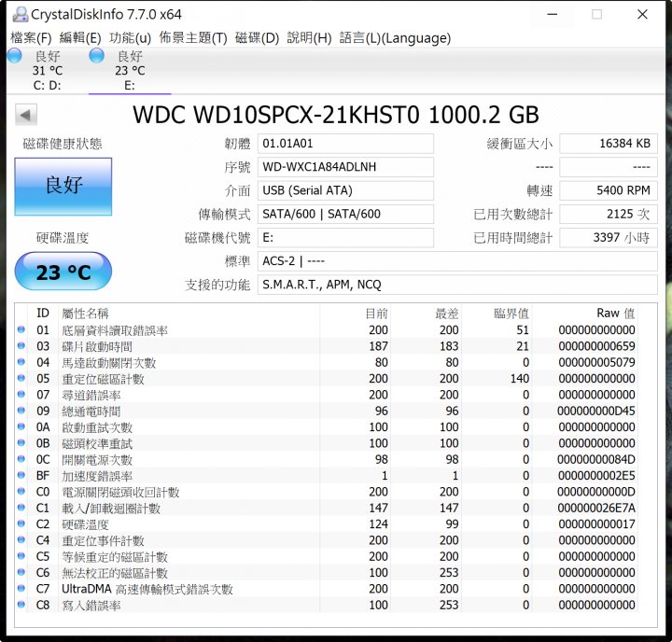Open the 磁碟(D) menu
This screenshot has width=672, height=642.
tap(257, 37)
